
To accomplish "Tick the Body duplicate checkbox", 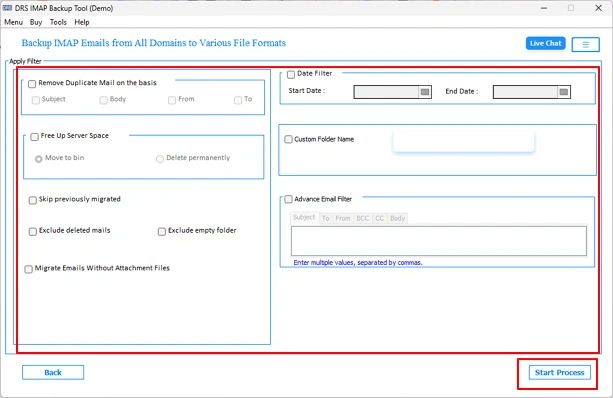I will tap(103, 100).
